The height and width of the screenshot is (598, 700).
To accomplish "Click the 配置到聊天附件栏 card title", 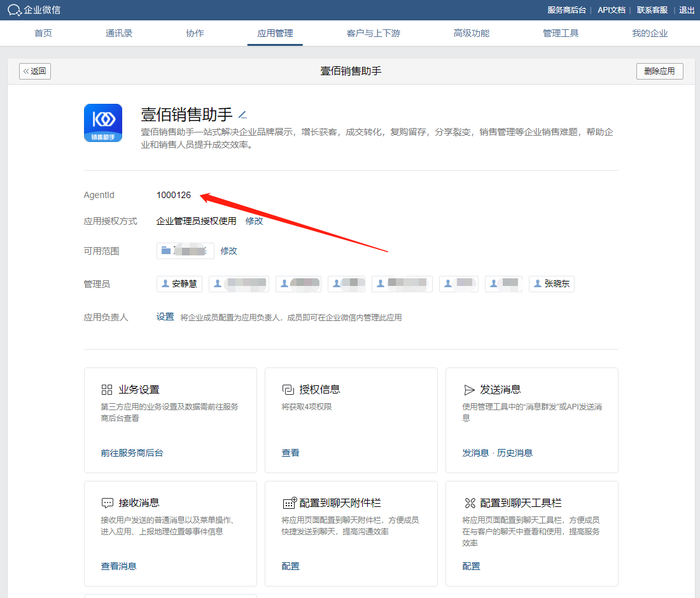I will pos(340,503).
